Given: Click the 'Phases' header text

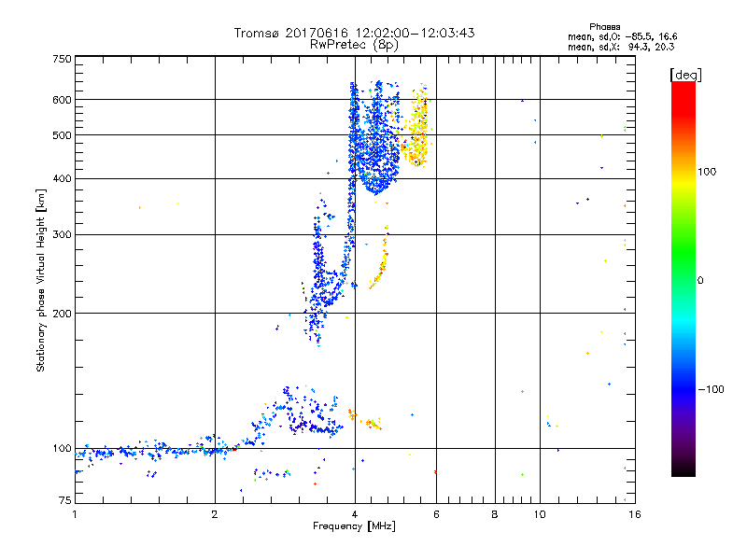Looking at the screenshot, I should pyautogui.click(x=604, y=27).
